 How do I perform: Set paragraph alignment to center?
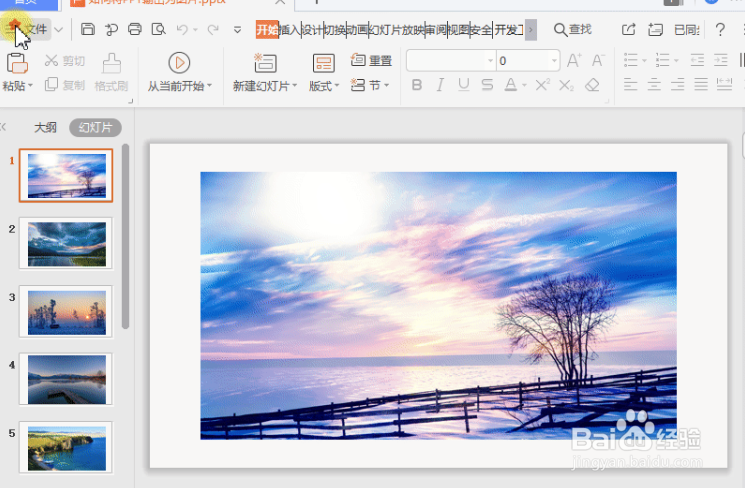(x=654, y=85)
